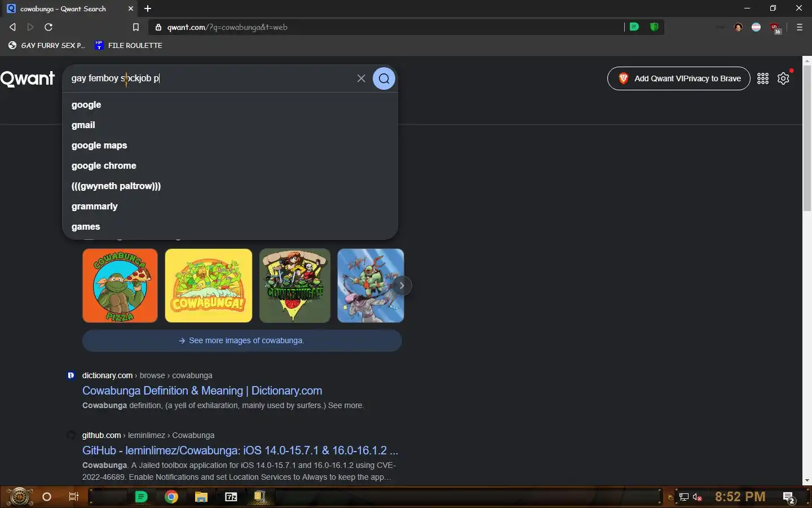Pick the 'grammarly' suggestion
This screenshot has height=508, width=812.
pyautogui.click(x=230, y=206)
